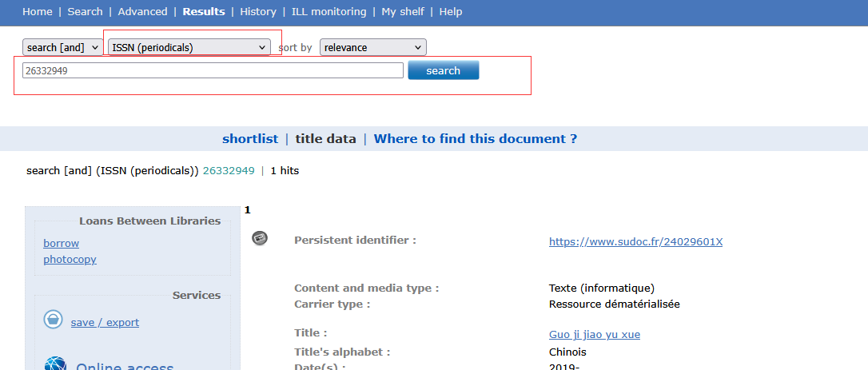
Task: Open "Where to find this document ?"
Action: point(476,139)
